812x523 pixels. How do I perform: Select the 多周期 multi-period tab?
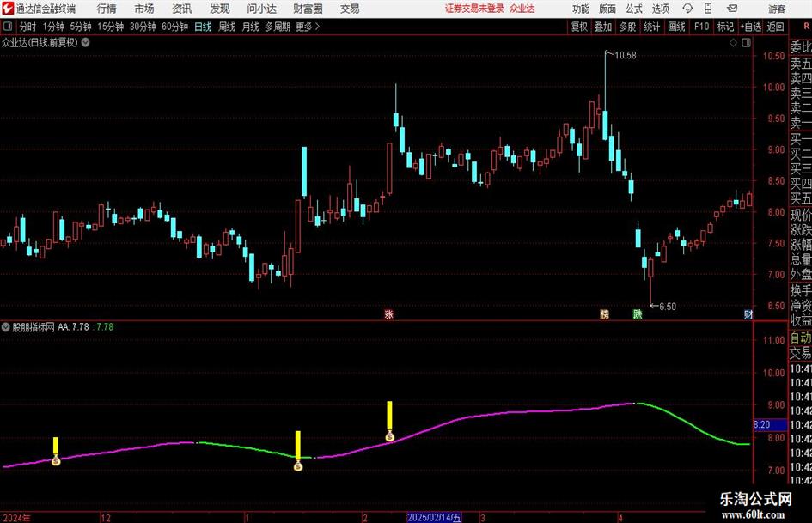[x=278, y=27]
